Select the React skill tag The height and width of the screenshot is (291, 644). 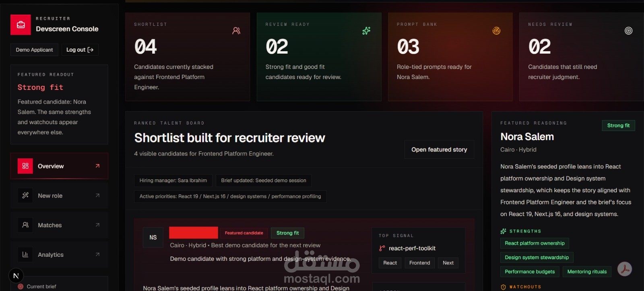click(x=390, y=263)
